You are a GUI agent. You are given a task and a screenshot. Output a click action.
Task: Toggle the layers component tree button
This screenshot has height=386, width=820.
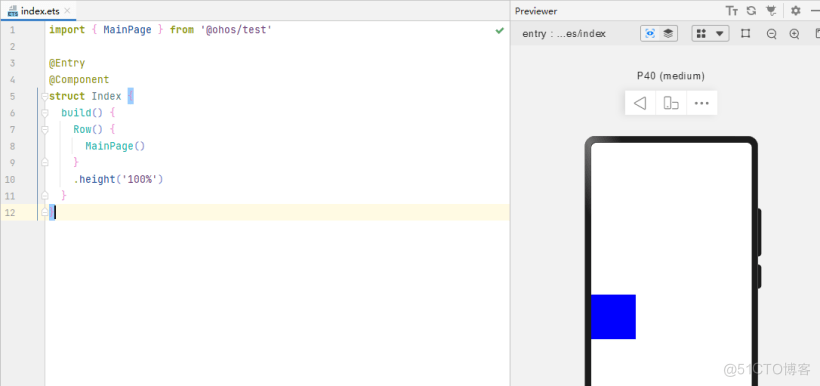pyautogui.click(x=668, y=33)
